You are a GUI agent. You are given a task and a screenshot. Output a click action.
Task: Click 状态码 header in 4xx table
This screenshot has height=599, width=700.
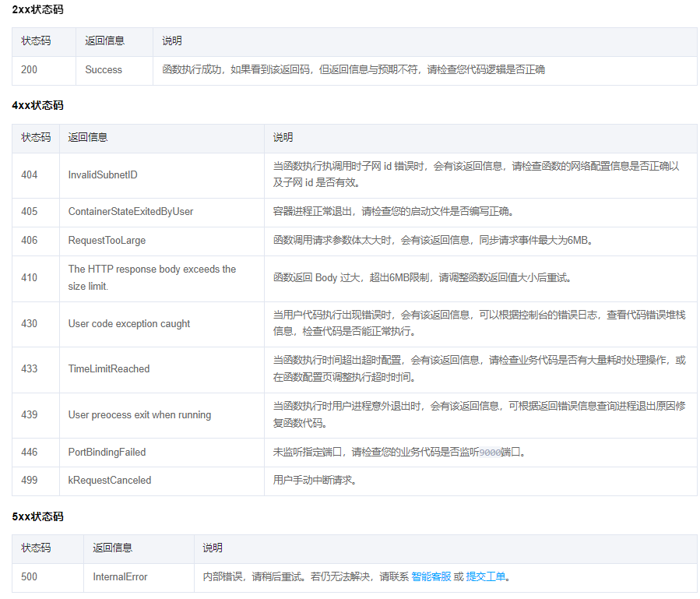pyautogui.click(x=36, y=137)
